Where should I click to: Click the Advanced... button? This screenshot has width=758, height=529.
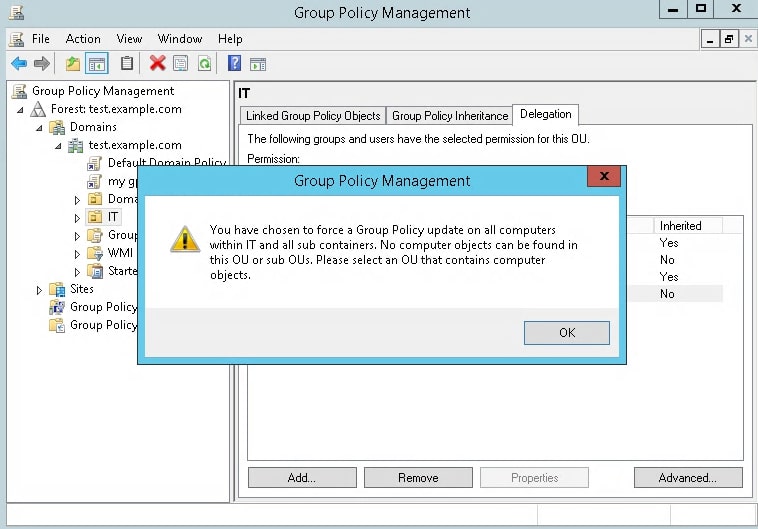(688, 478)
